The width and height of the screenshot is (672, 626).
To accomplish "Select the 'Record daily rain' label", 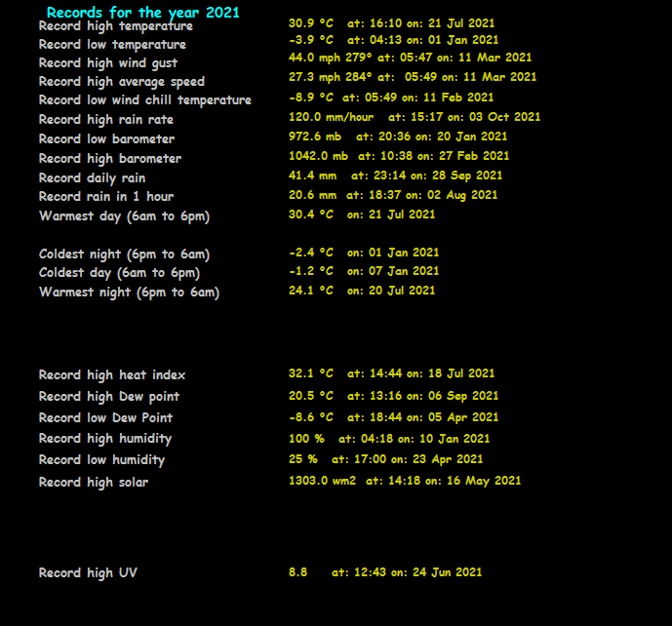I will (x=92, y=178).
